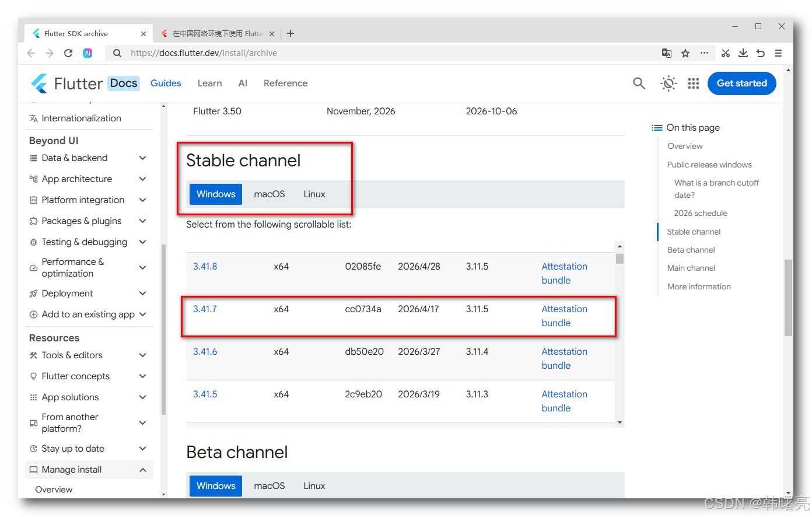812x517 pixels.
Task: Reload the page with the refresh icon
Action: pos(68,53)
